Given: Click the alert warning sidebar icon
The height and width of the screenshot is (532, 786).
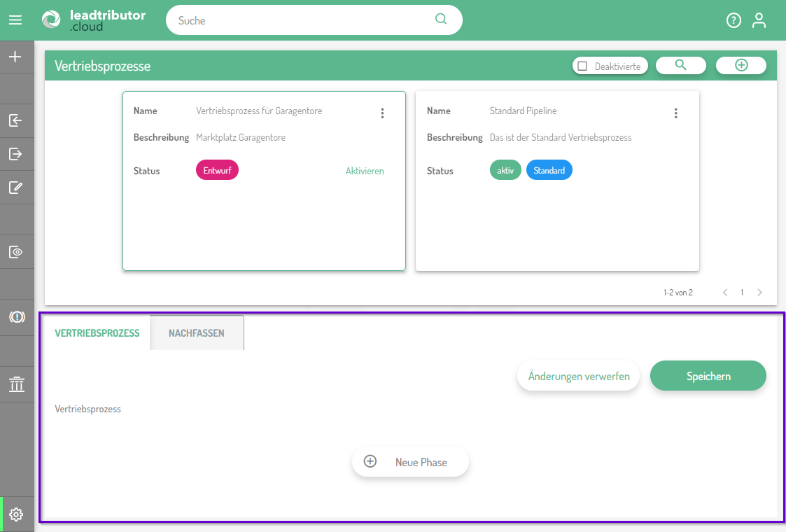Looking at the screenshot, I should pos(17,317).
